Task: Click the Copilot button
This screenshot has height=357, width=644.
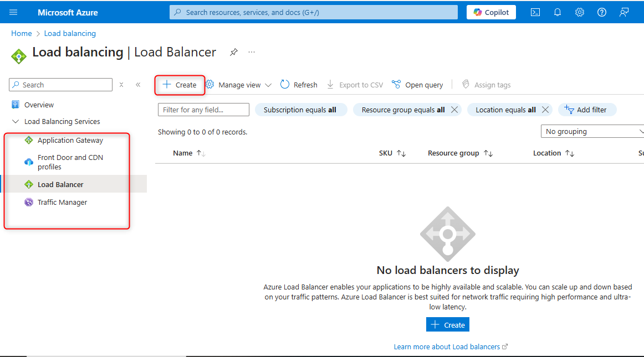Action: [491, 12]
